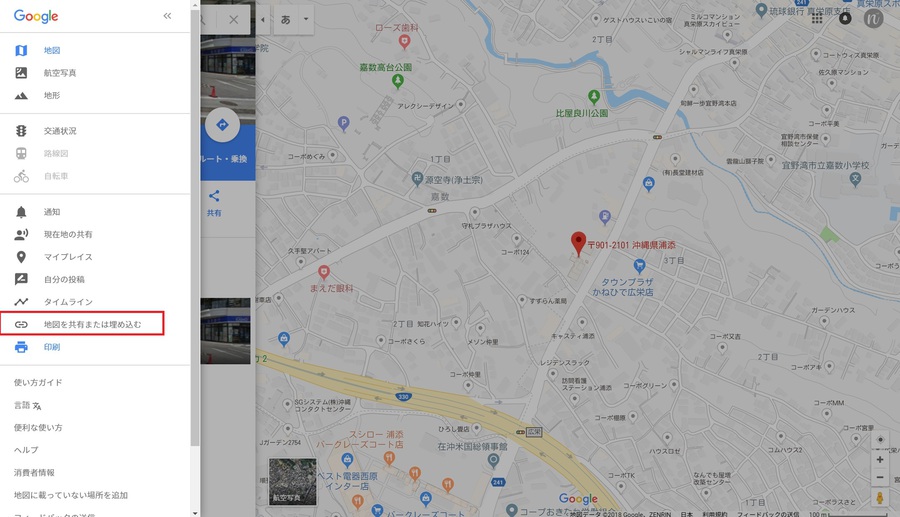Select the 地図 map view icon
The width and height of the screenshot is (900, 517).
coord(21,50)
